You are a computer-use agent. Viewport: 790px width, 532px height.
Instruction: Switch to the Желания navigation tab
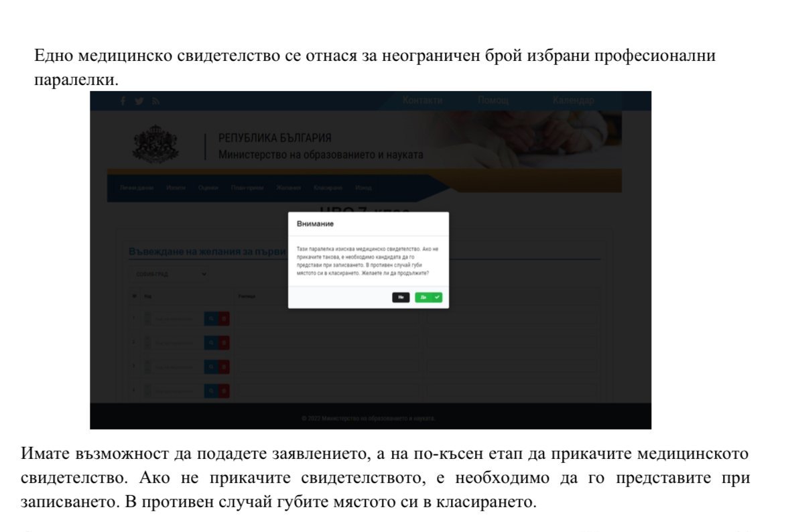click(x=288, y=188)
